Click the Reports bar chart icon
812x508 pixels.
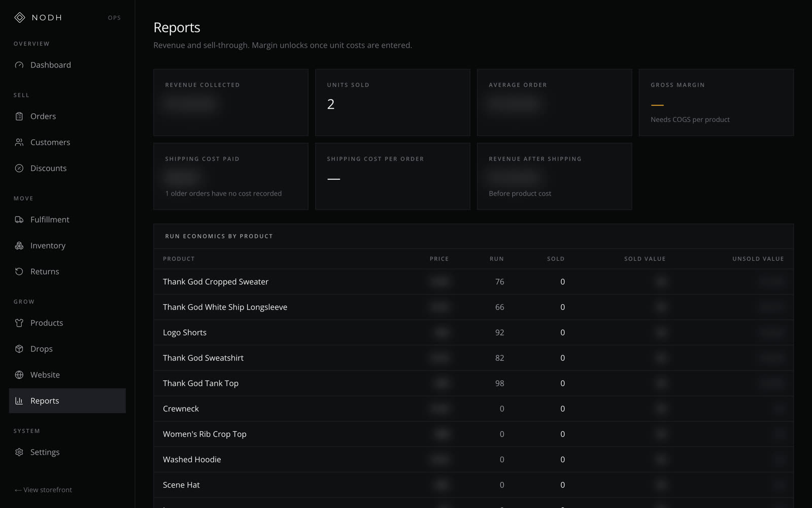click(19, 400)
